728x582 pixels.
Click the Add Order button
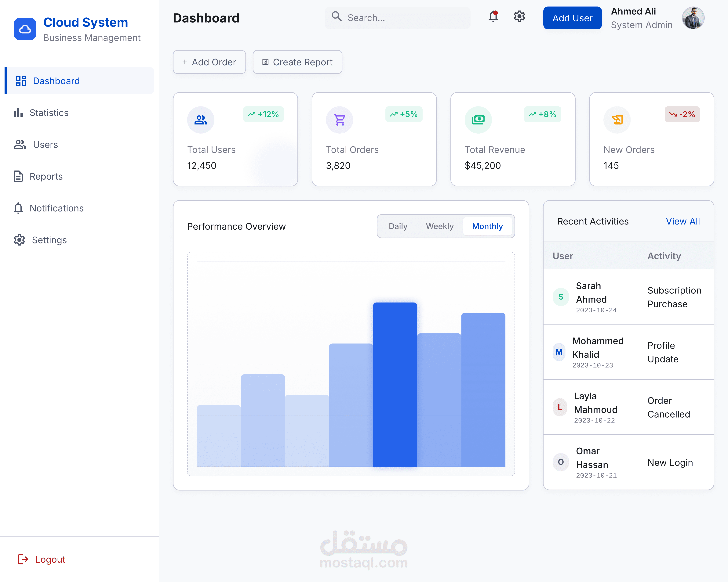pos(209,62)
